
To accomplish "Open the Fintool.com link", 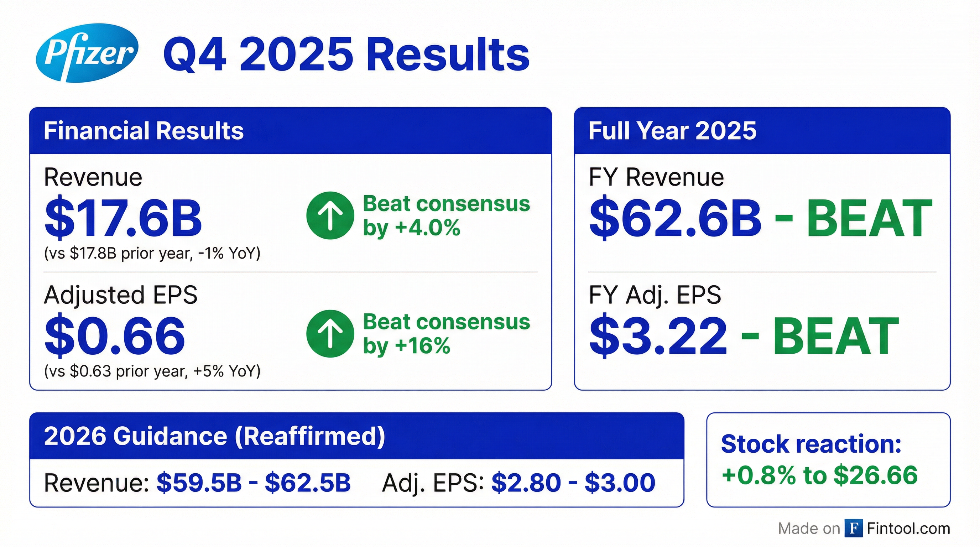I will 908,528.
